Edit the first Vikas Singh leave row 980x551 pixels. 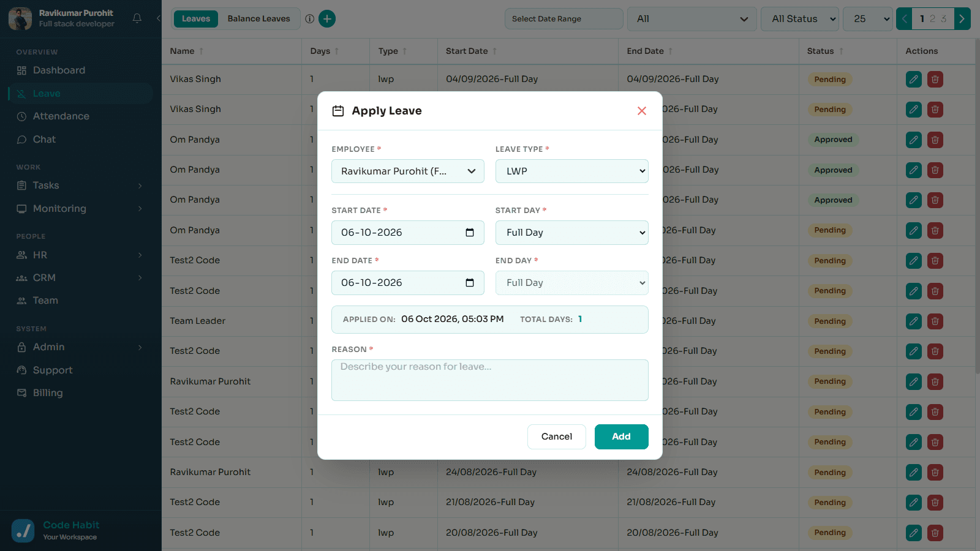(x=914, y=80)
